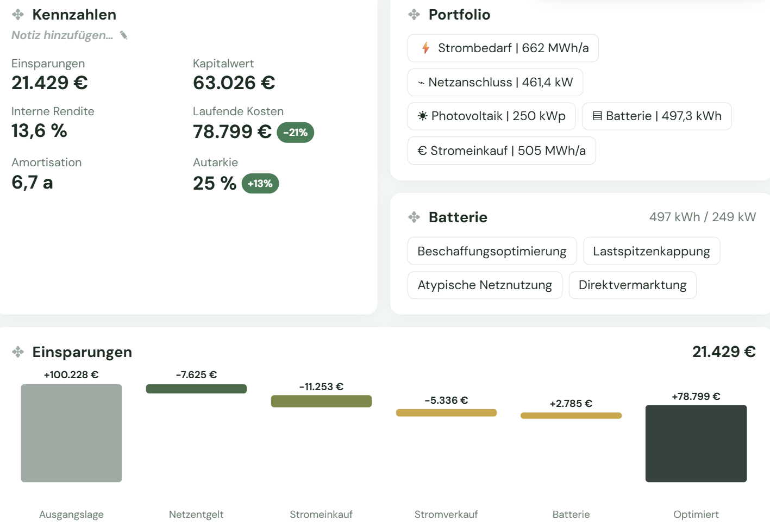The width and height of the screenshot is (770, 532).
Task: Click the battery icon in Batterie 497,3 kWh chip
Action: tap(597, 116)
